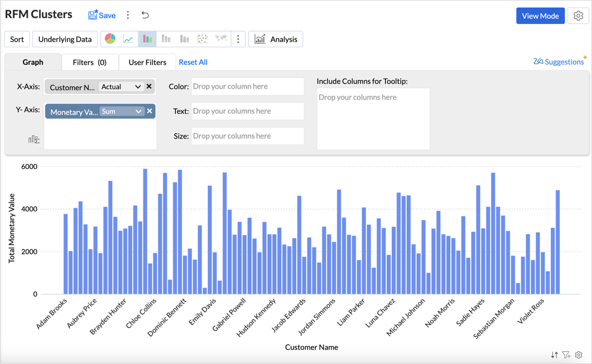Screen dimensions: 592x364
Task: Click the Size columns drop field
Action: click(x=248, y=136)
